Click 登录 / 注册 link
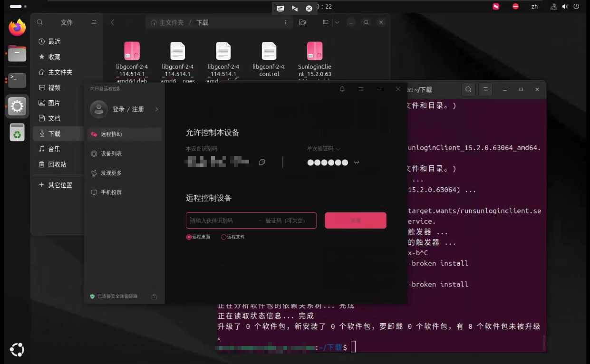 click(x=128, y=109)
